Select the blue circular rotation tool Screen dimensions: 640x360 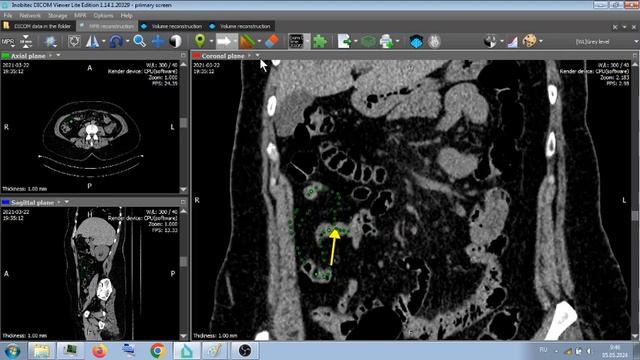pos(116,42)
